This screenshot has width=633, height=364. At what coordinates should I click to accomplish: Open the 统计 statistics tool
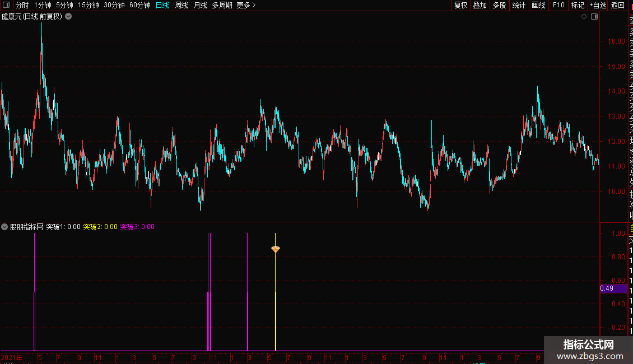click(x=519, y=5)
